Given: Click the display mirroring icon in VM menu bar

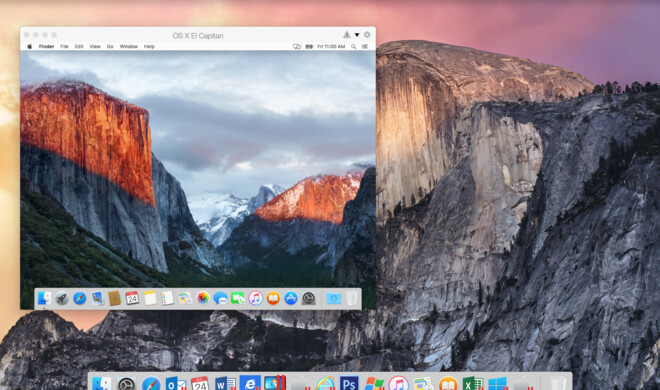Looking at the screenshot, I should click(x=297, y=47).
